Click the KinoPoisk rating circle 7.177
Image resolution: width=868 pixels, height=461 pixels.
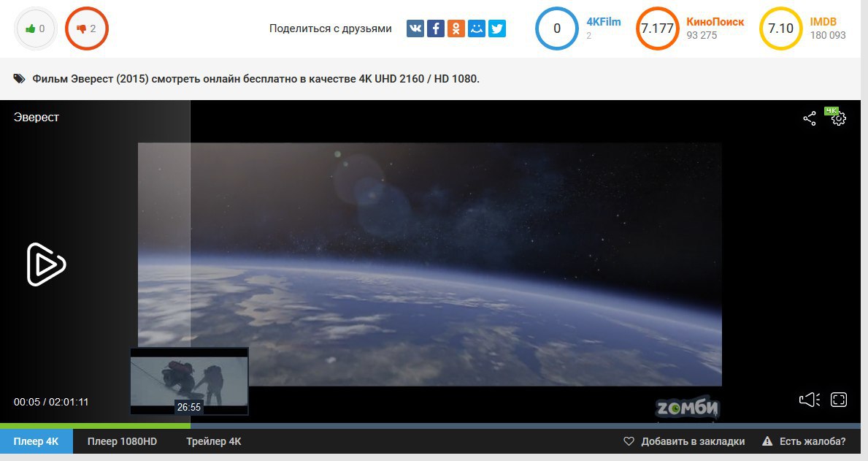[x=658, y=28]
